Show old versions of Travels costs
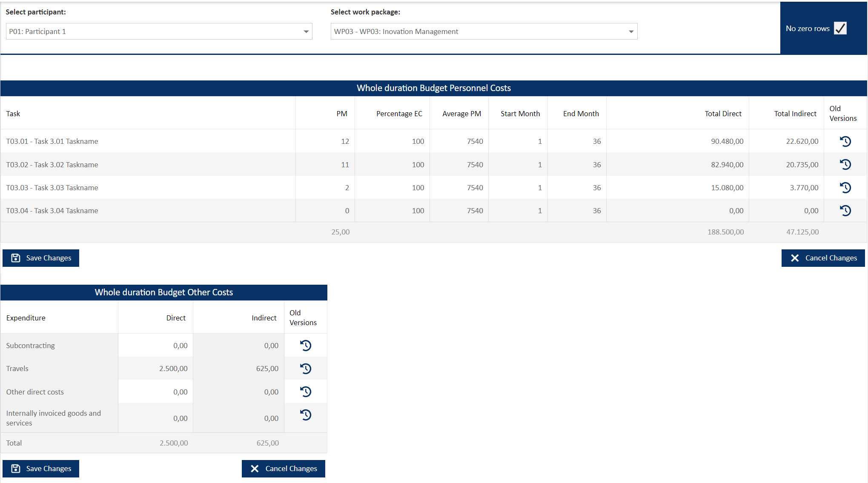This screenshot has height=483, width=868. (306, 369)
